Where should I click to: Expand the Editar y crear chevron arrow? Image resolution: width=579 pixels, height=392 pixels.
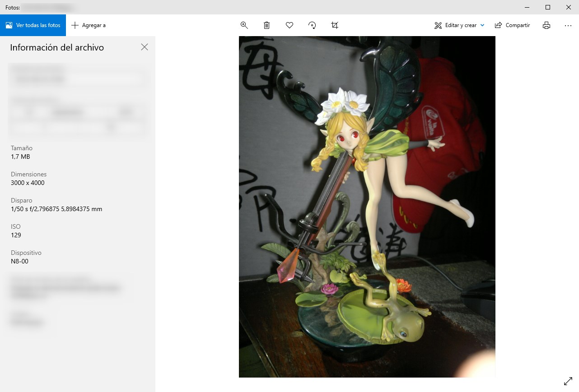point(482,25)
